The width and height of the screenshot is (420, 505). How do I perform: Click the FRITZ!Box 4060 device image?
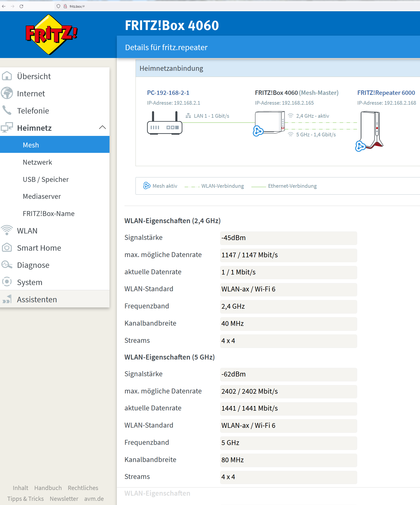270,122
